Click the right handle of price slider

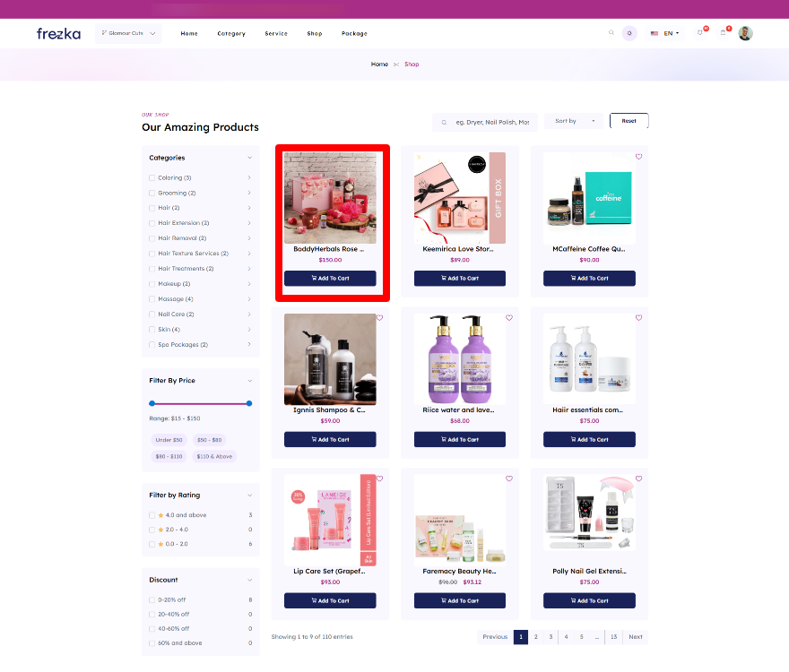click(249, 403)
